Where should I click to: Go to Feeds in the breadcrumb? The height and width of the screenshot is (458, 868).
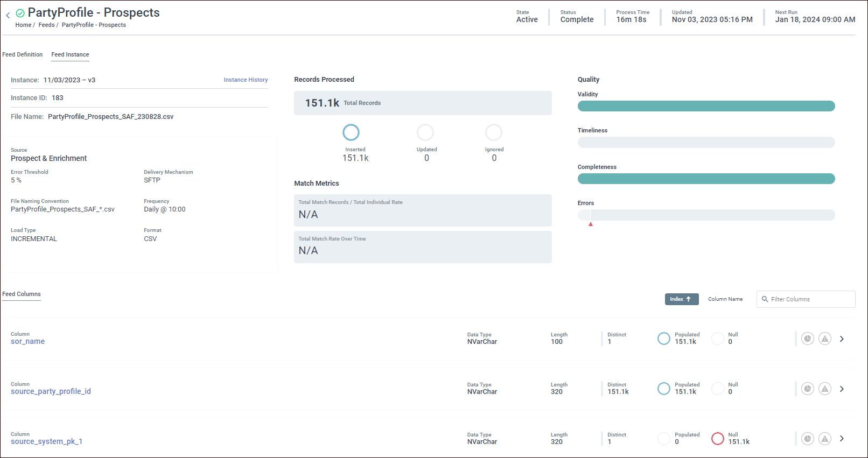point(46,25)
